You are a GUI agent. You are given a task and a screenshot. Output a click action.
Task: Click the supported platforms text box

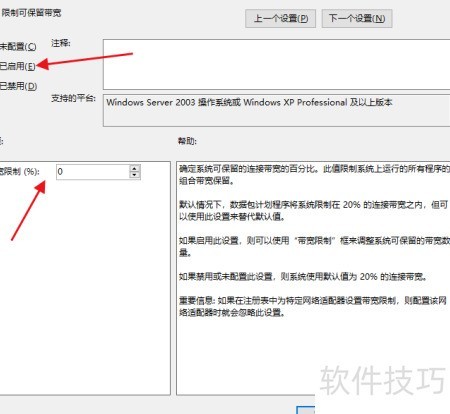pos(276,110)
